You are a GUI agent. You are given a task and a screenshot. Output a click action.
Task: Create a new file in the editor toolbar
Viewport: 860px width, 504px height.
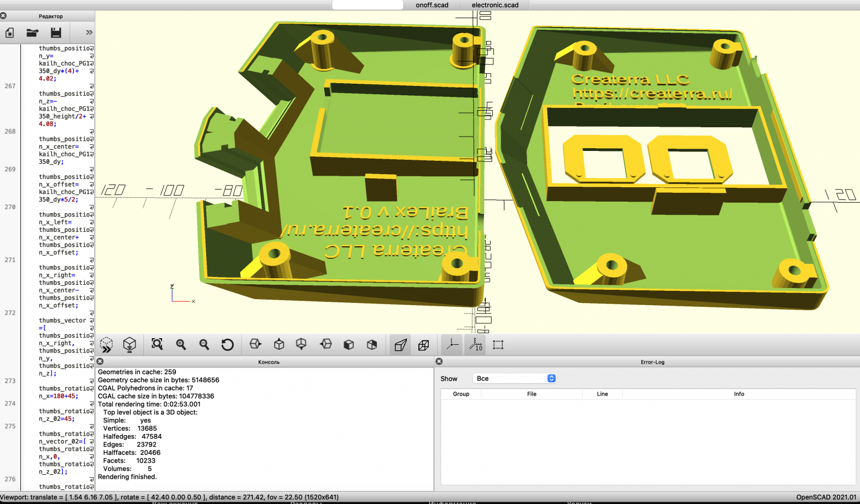pyautogui.click(x=9, y=33)
